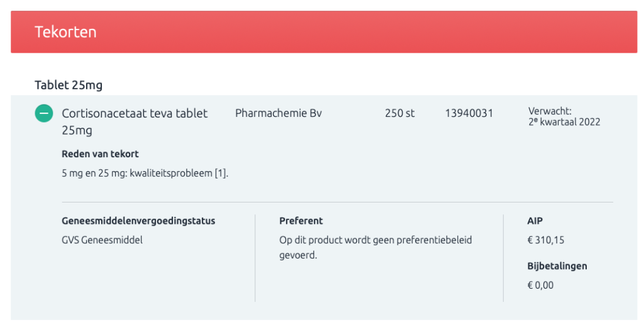644x332 pixels.
Task: Click the Preferent heading
Action: pos(301,221)
